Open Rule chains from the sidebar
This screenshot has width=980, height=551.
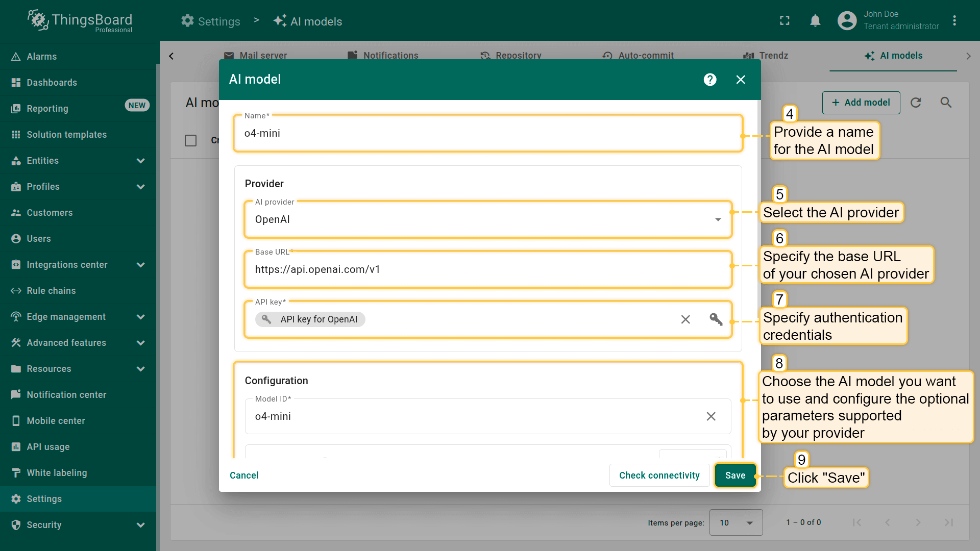point(51,291)
